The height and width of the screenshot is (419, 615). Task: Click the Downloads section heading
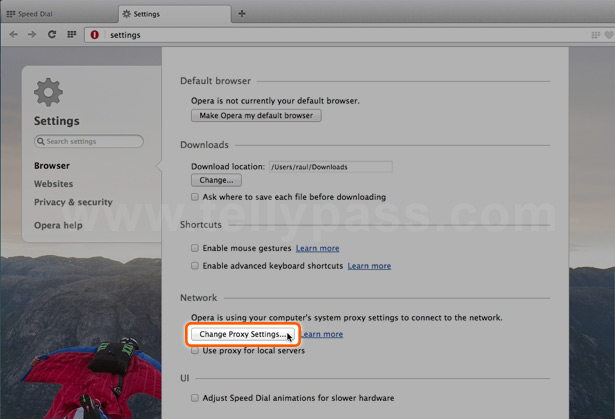204,145
